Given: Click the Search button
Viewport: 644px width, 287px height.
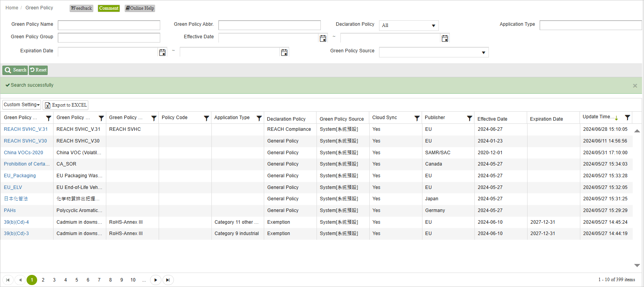Looking at the screenshot, I should 15,70.
